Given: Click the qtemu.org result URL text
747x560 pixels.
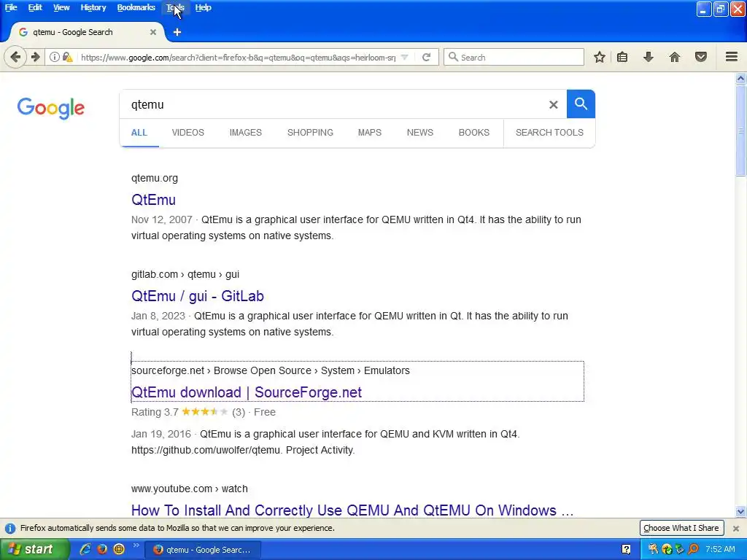Looking at the screenshot, I should [155, 178].
